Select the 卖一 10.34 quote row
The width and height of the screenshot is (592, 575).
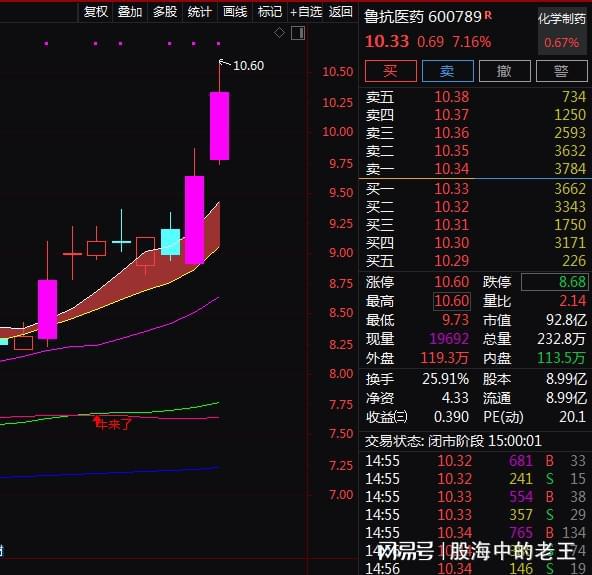475,169
